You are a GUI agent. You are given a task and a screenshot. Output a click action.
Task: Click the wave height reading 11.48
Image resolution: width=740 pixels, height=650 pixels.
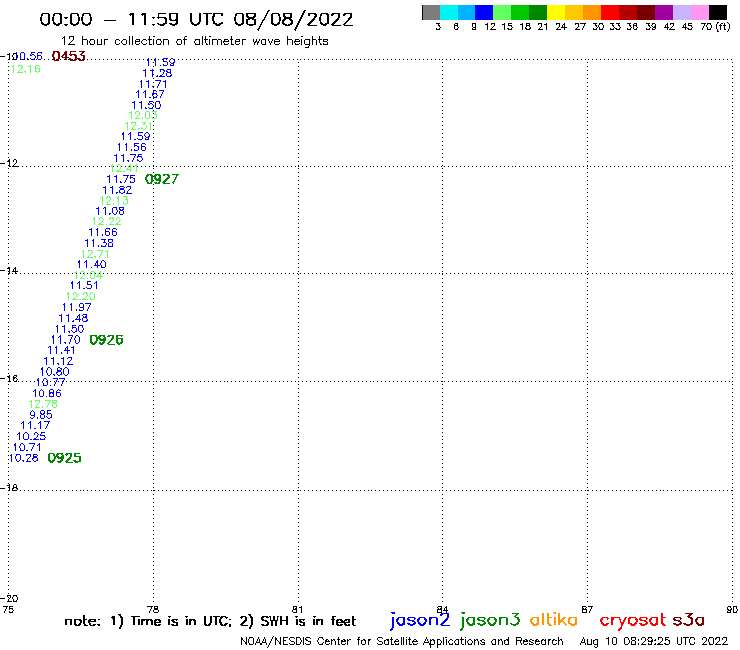click(73, 319)
